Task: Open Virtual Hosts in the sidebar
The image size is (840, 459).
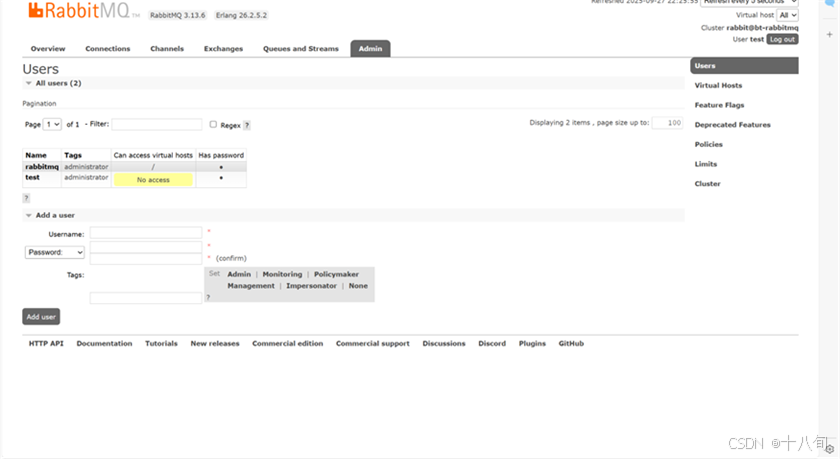Action: point(718,86)
